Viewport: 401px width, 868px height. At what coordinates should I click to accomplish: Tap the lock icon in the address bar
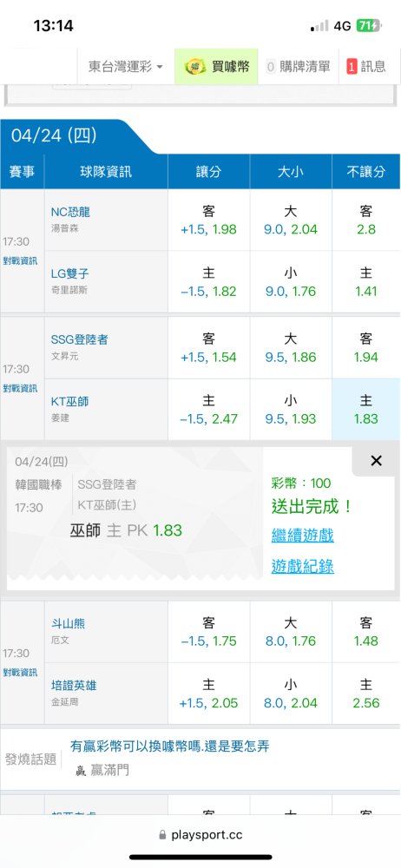(x=162, y=834)
